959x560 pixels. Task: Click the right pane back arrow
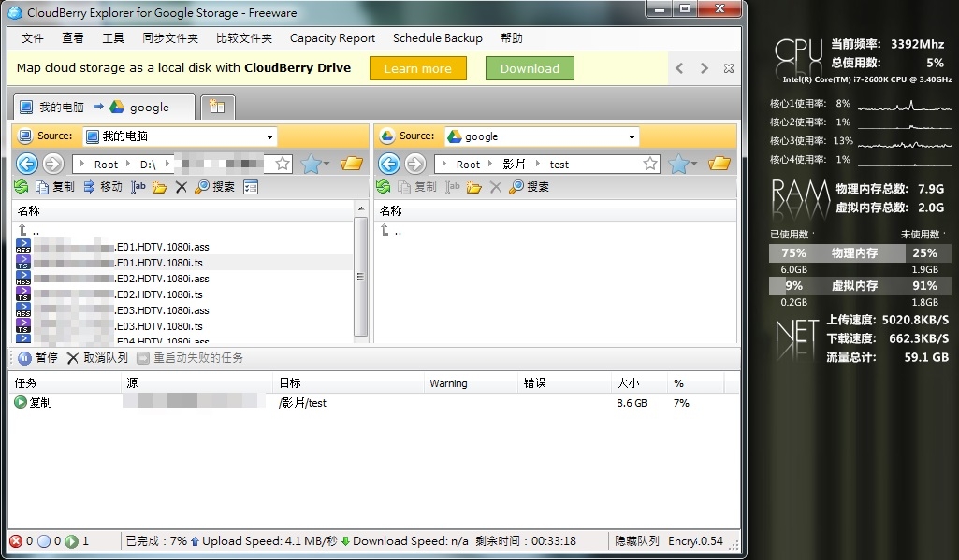(x=389, y=164)
